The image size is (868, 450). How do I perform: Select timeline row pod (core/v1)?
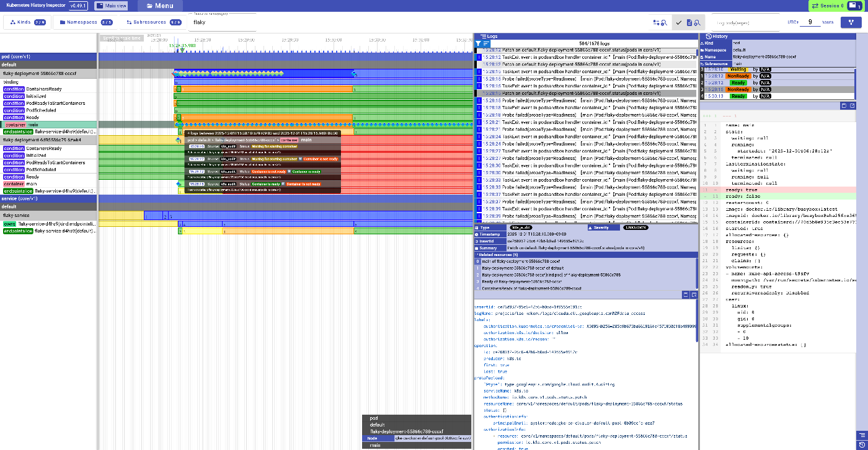[x=48, y=57]
